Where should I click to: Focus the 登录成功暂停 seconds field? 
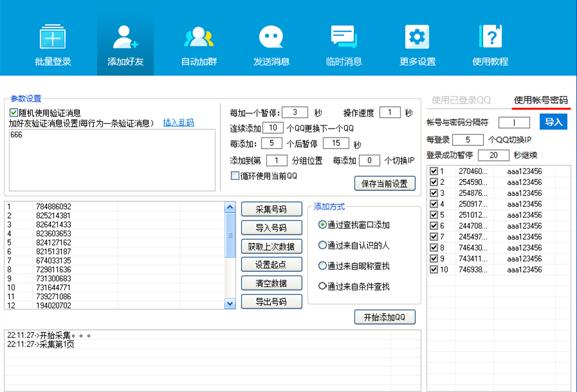[493, 155]
